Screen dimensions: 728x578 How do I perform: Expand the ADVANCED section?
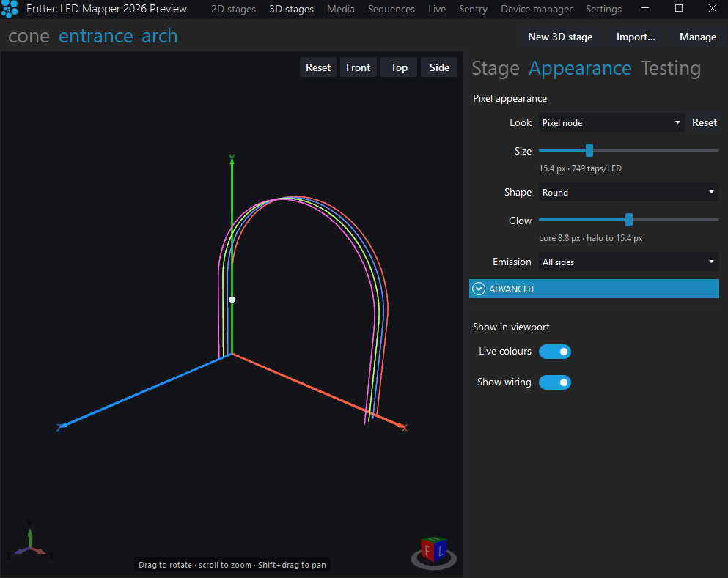pyautogui.click(x=594, y=289)
